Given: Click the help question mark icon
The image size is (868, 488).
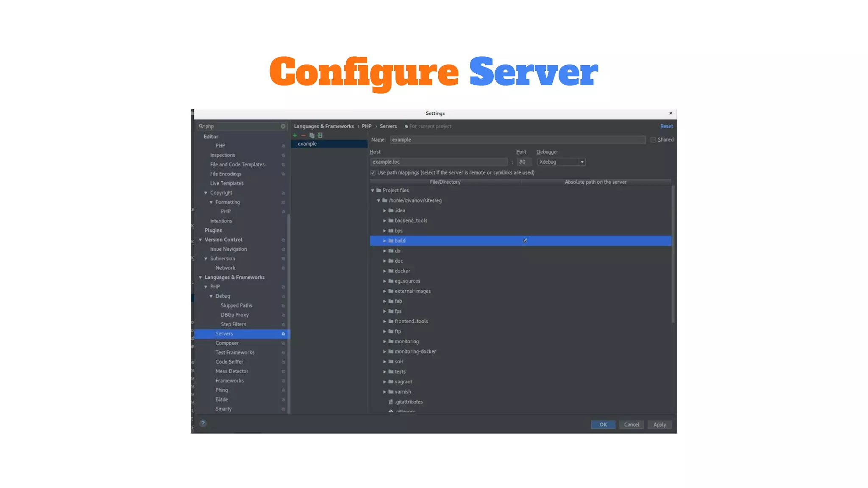Looking at the screenshot, I should tap(203, 423).
